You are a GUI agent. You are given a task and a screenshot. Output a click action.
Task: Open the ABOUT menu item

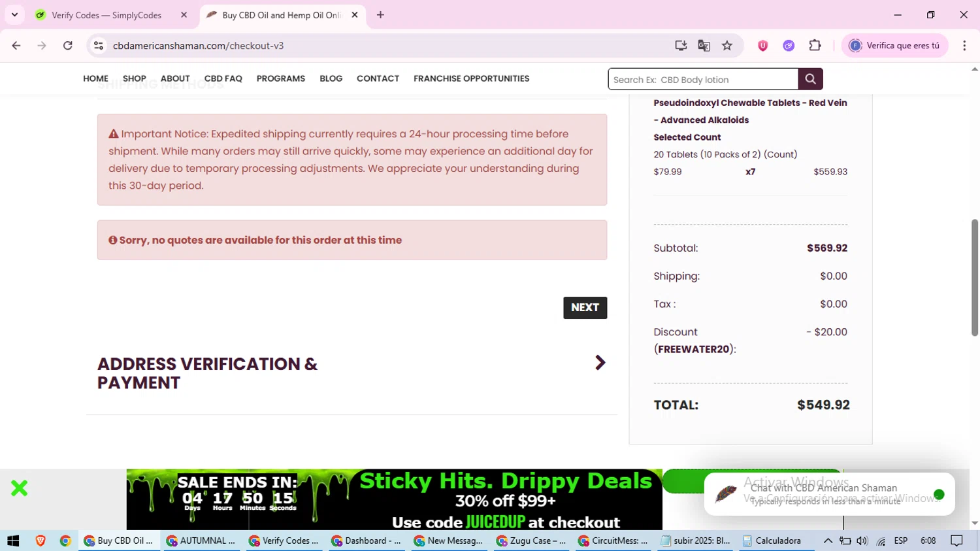click(x=175, y=78)
